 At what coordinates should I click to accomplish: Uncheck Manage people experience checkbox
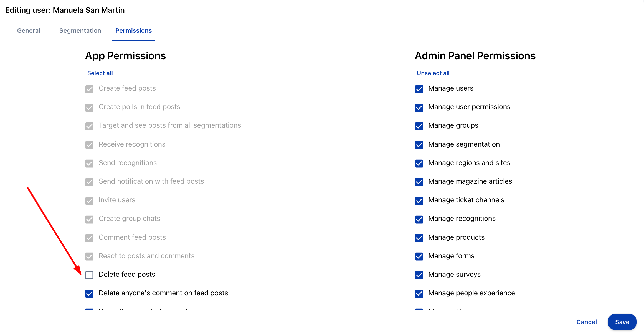[x=419, y=293]
